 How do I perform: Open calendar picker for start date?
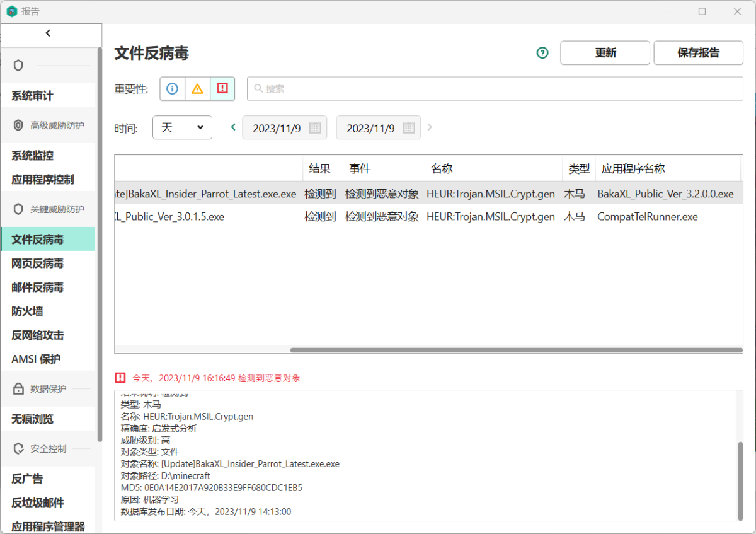pyautogui.click(x=315, y=128)
